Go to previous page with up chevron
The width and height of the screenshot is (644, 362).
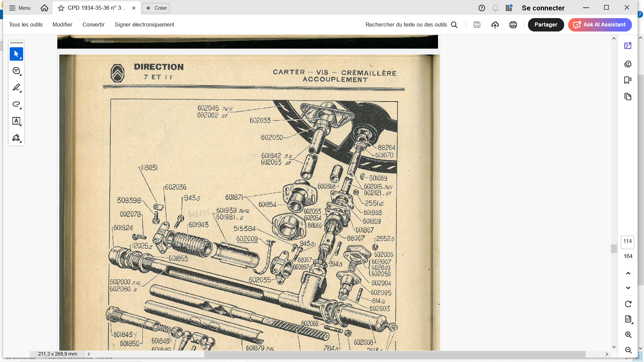[628, 273]
